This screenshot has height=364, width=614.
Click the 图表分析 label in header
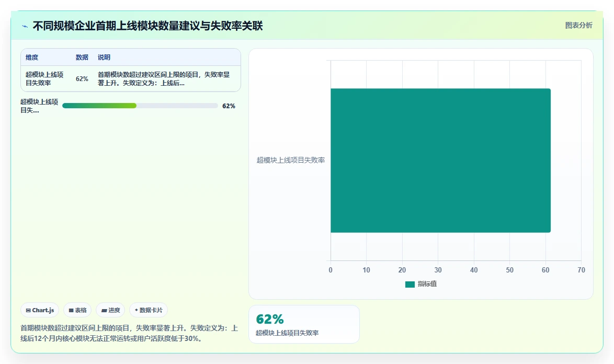click(578, 26)
